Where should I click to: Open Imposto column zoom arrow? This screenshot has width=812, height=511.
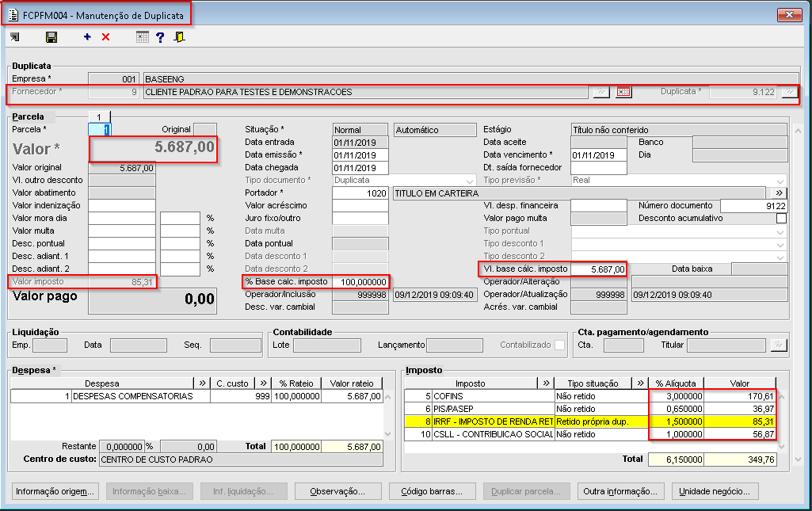coord(546,383)
